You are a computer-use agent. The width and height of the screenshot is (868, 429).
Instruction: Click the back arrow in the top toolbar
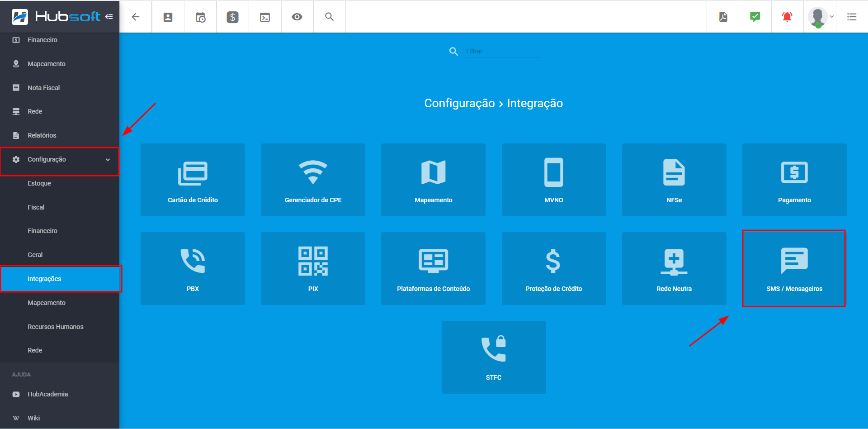[135, 17]
